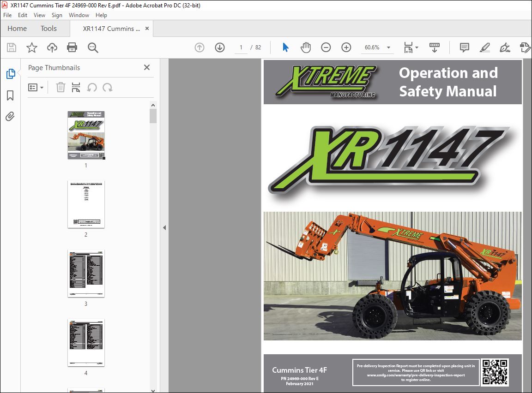The height and width of the screenshot is (393, 532).
Task: Select the XR1147 Cummins document tab
Action: click(x=111, y=29)
